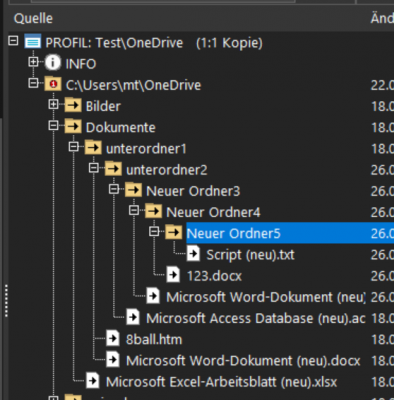
Task: Collapse the Neuer Ordner3 folder
Action: [114, 189]
